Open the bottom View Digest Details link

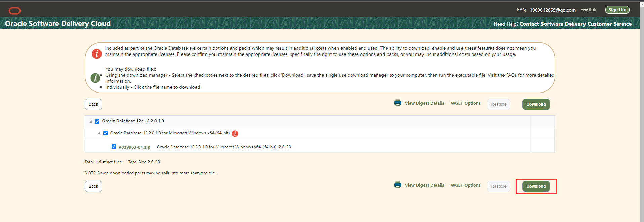(425, 185)
